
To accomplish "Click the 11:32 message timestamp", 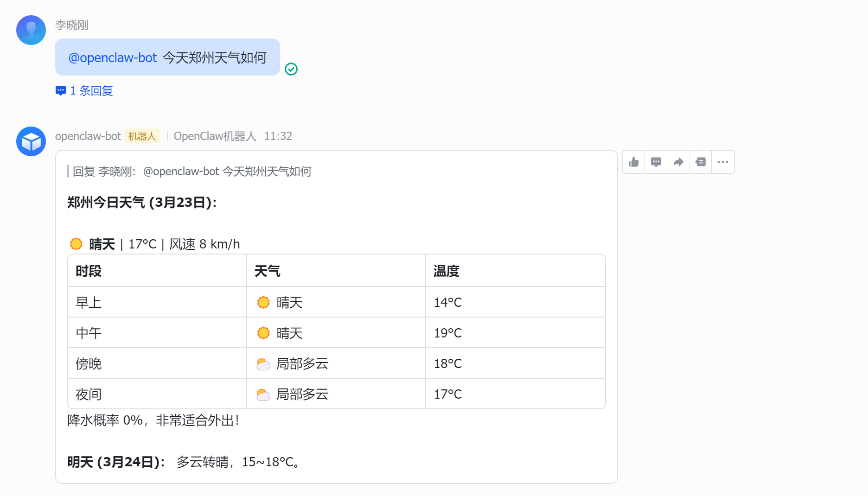I will pos(278,136).
